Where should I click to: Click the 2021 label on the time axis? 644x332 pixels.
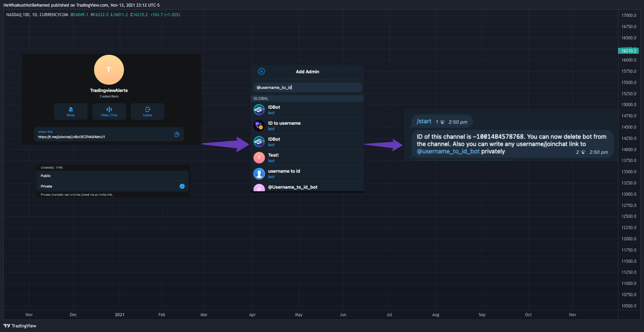[120, 315]
